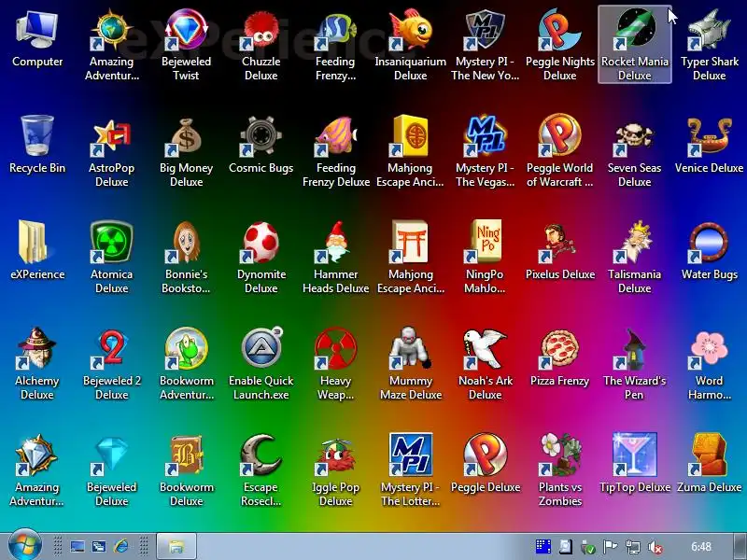
Task: Click Switch Between Windows quick launch icon
Action: point(99,546)
